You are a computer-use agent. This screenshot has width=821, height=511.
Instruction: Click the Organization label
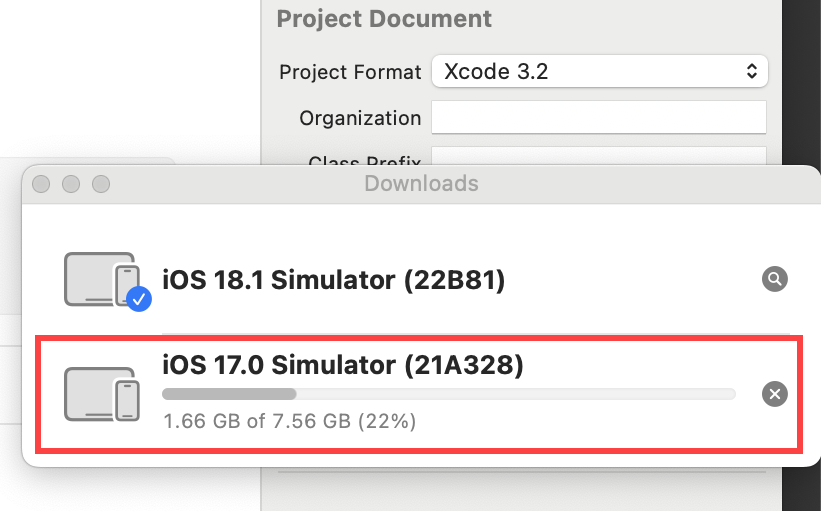pos(360,118)
